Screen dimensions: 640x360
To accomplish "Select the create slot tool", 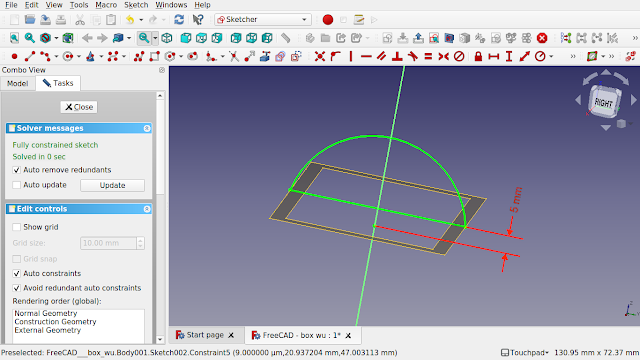I will [x=192, y=56].
